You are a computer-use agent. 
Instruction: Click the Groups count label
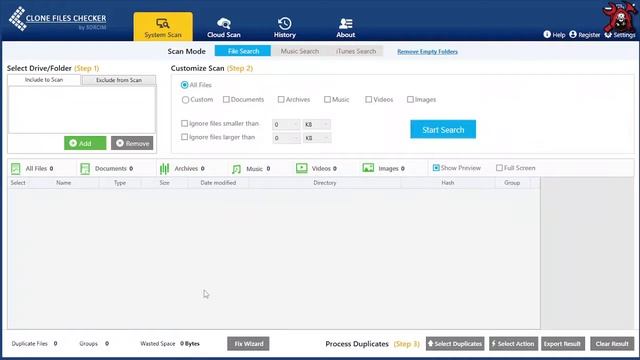[94, 344]
